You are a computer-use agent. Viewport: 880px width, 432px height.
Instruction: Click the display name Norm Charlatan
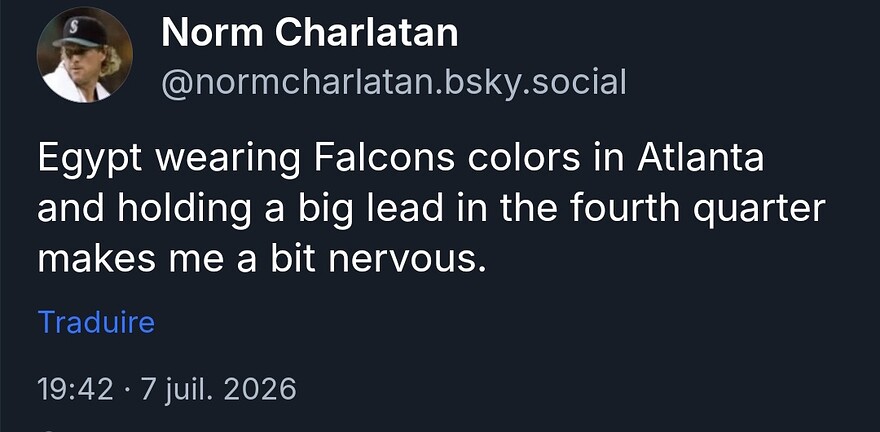coord(310,33)
